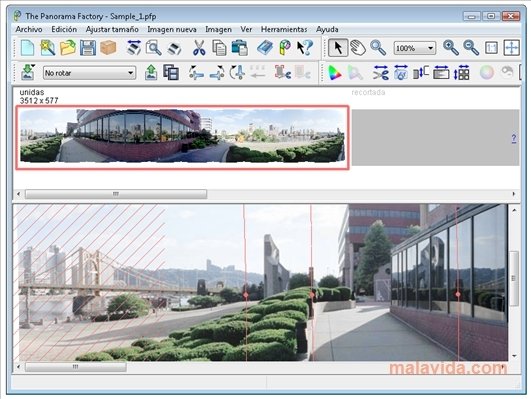Click rotate airplane clockwise icon
Screen dimensions: 531x399
pyautogui.click(x=217, y=72)
